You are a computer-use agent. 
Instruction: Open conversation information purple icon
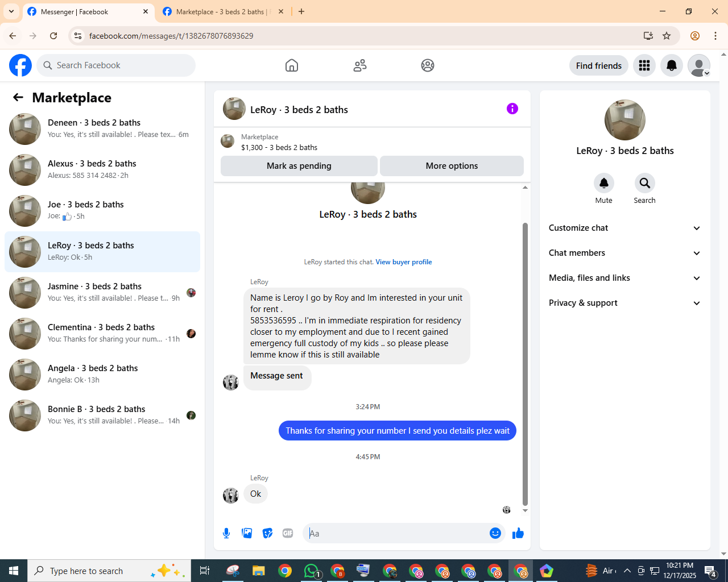[512, 109]
